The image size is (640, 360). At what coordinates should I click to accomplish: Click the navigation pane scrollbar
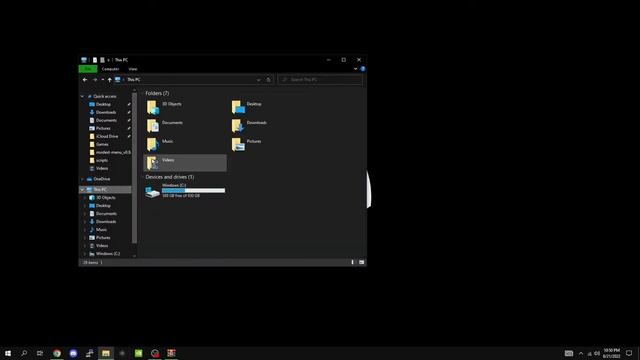pyautogui.click(x=134, y=168)
